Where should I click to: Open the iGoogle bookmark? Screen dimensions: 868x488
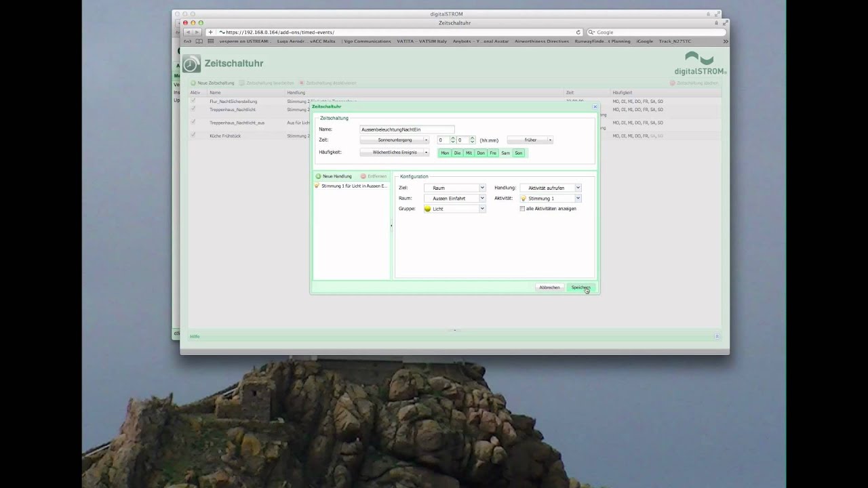click(x=645, y=41)
